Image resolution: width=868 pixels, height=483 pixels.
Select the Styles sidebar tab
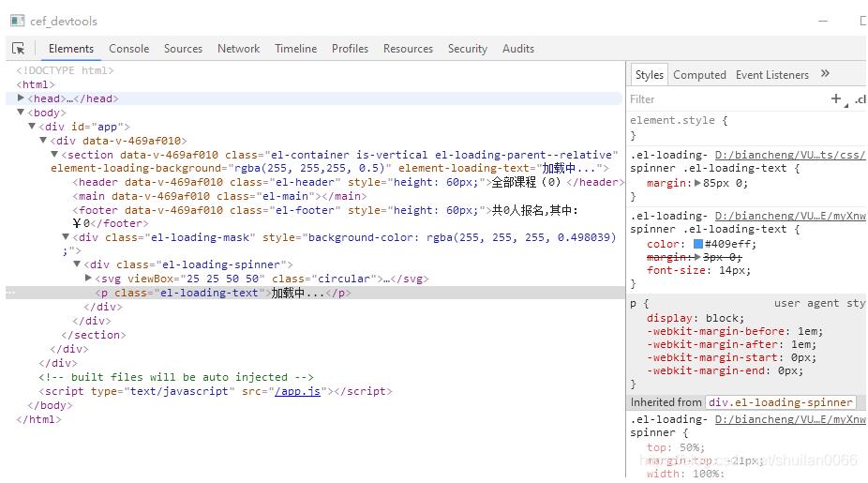coord(650,75)
